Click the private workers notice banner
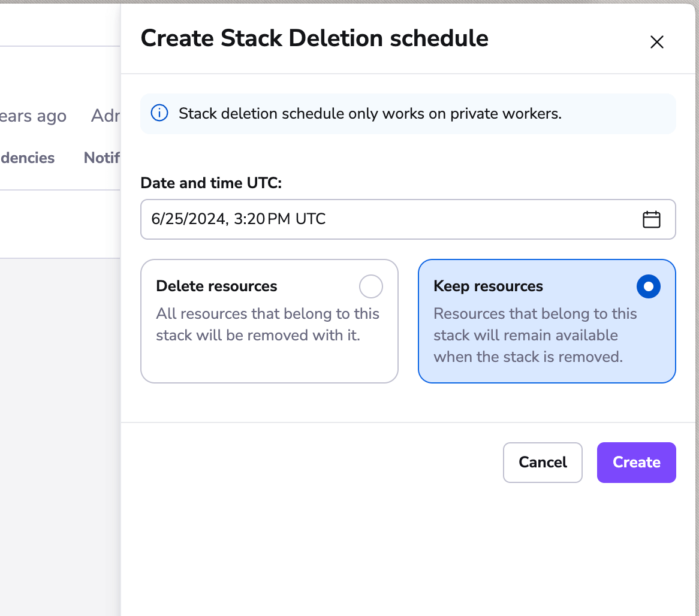699x616 pixels. 408,113
